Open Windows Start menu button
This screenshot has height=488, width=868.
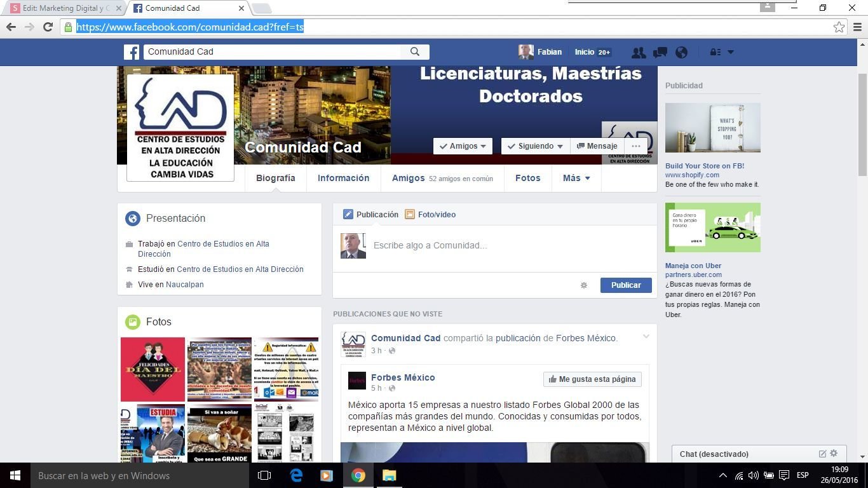pos(15,475)
